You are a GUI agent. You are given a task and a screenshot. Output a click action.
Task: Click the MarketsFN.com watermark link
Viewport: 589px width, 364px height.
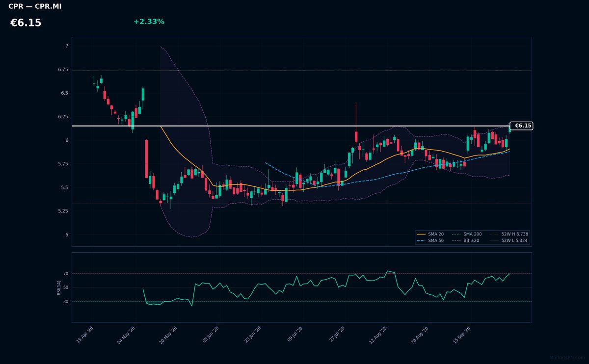[567, 358]
